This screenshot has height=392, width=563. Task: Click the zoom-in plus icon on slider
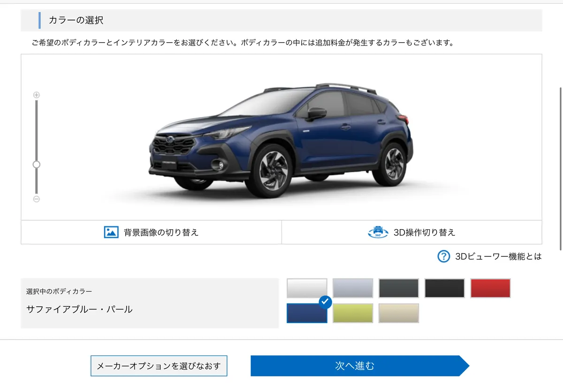37,95
